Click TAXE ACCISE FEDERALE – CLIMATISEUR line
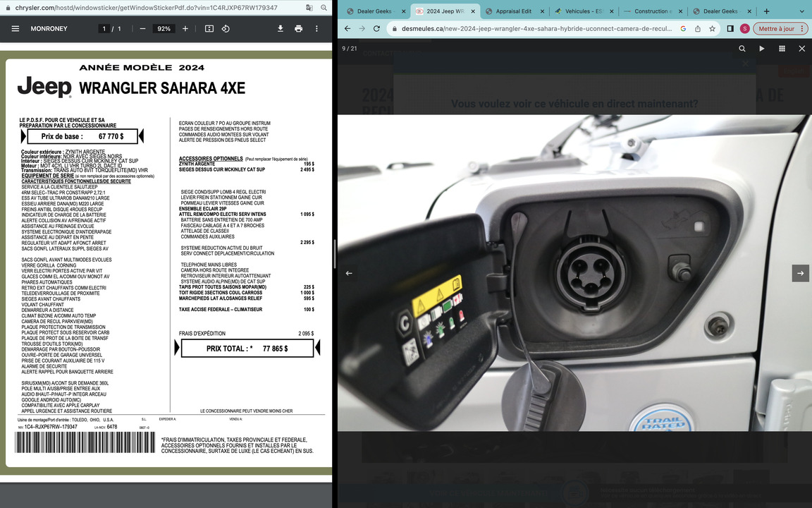The width and height of the screenshot is (812, 508). click(246, 310)
